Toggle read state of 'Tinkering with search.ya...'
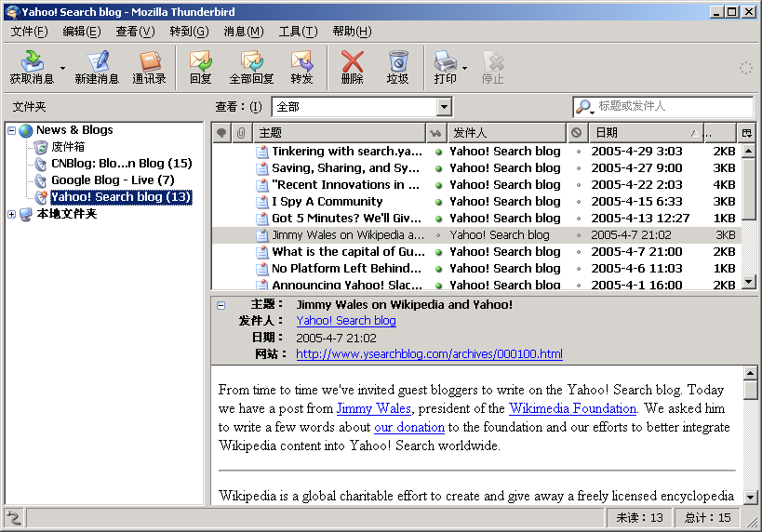Viewport: 762px width, 532px height. 438,152
